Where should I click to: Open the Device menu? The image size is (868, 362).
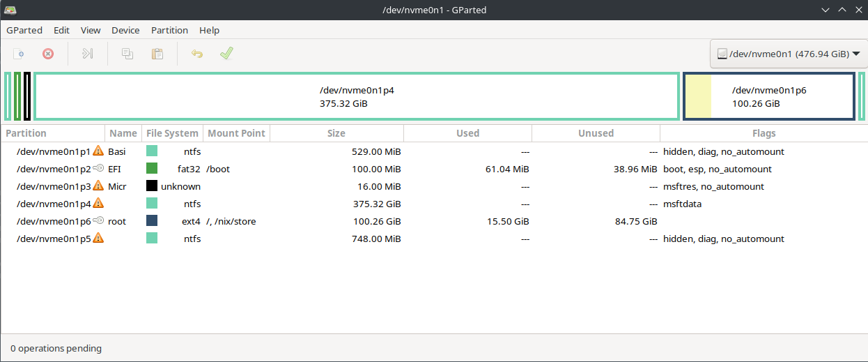pos(125,30)
